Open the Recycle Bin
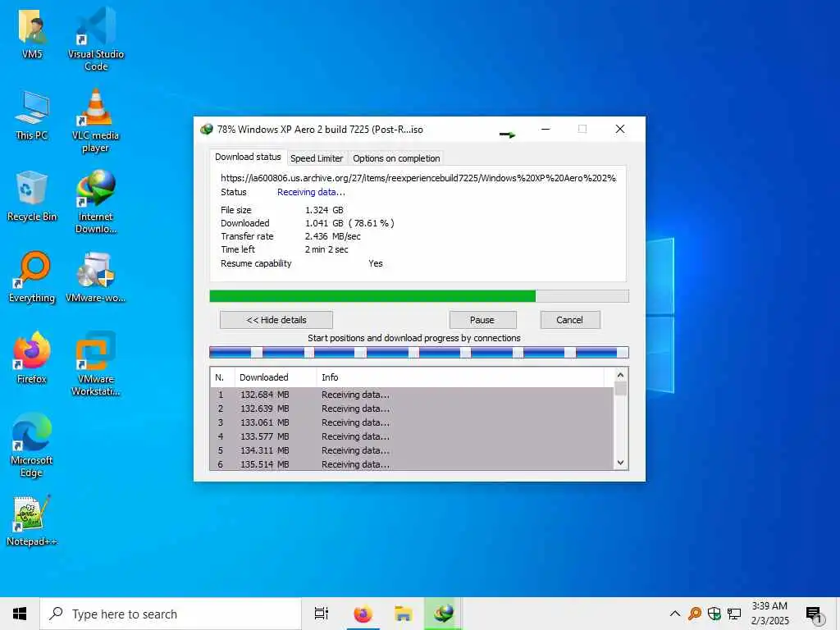 (32, 196)
